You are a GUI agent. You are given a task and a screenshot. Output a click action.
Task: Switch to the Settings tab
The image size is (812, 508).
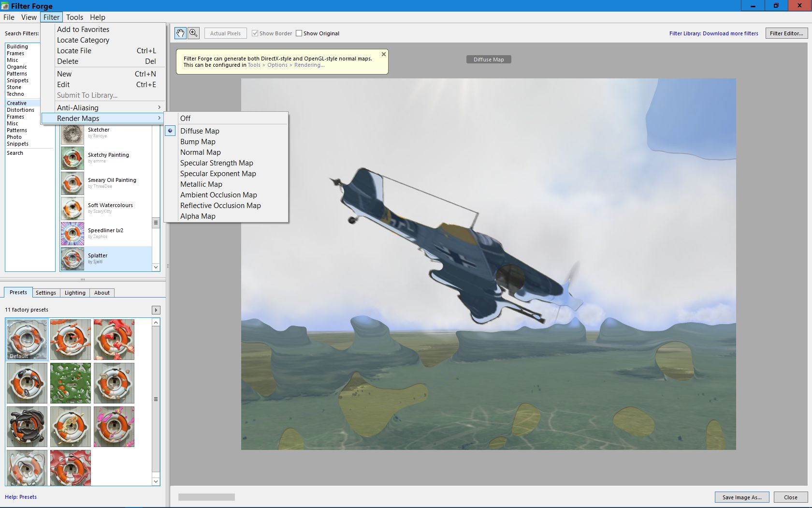pos(46,293)
